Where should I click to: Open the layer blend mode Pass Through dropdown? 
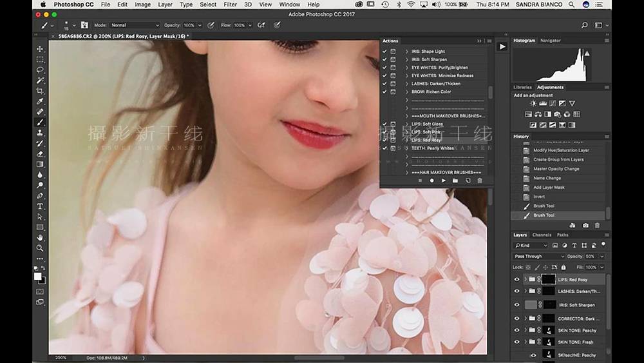click(539, 256)
